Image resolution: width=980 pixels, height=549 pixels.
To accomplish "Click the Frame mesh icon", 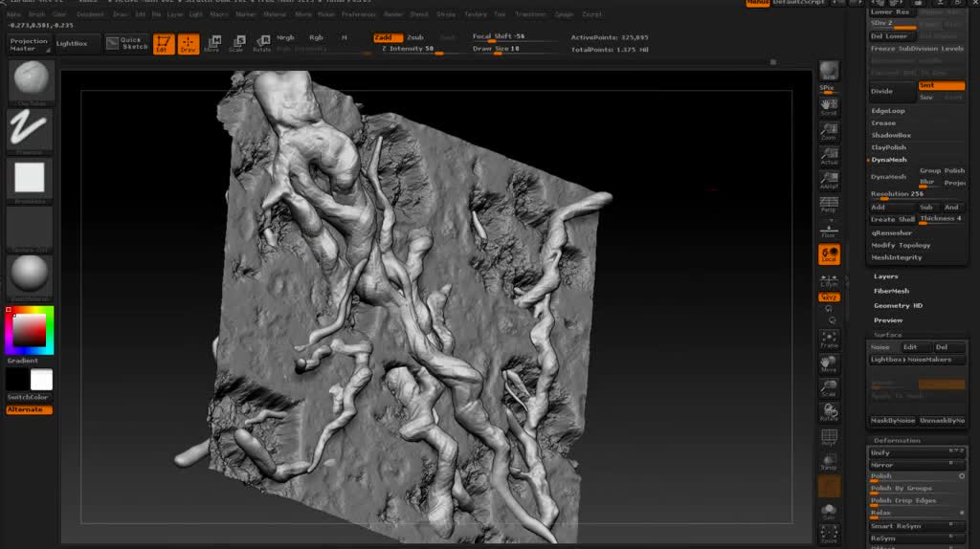I will tap(829, 340).
